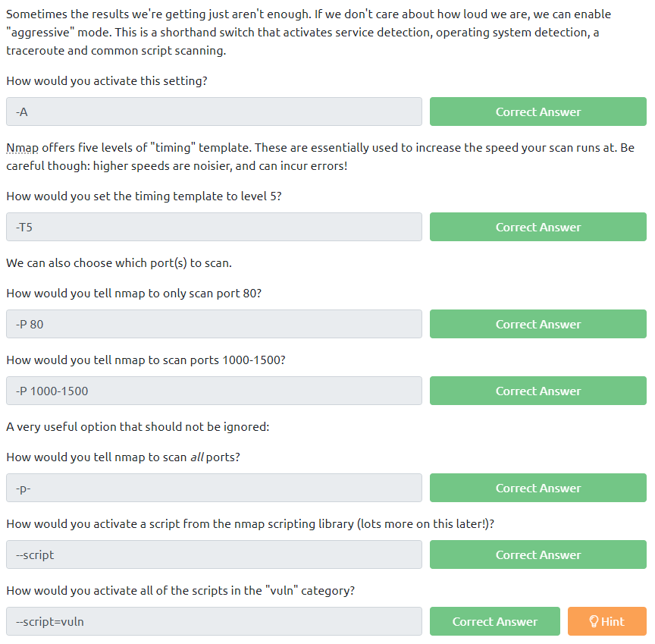655x644 pixels.
Task: Select the '--script' answer input field
Action: click(x=214, y=554)
